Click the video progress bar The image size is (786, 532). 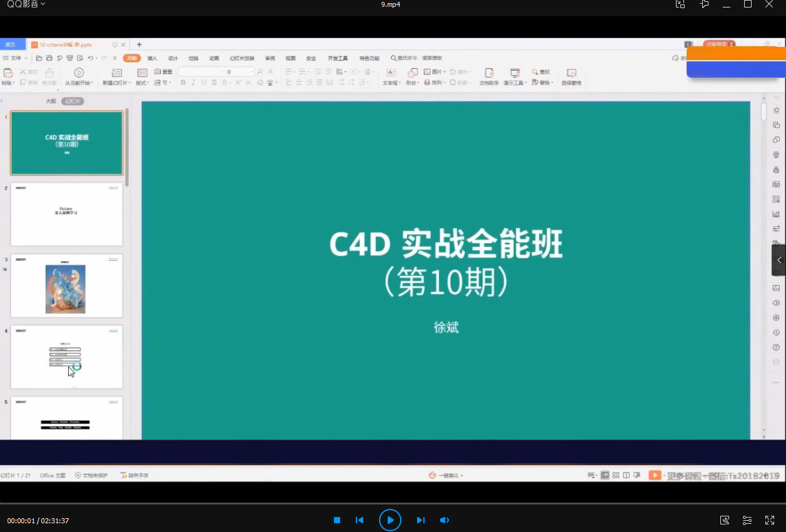click(x=393, y=503)
